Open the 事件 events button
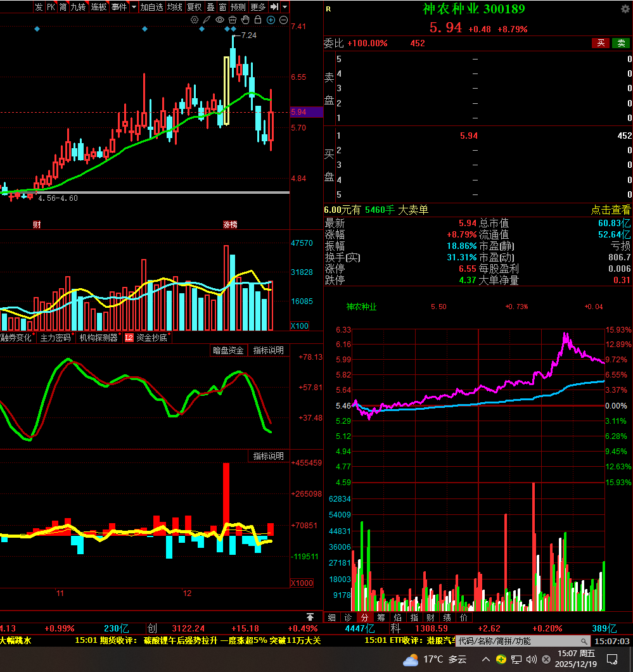This screenshot has height=672, width=633. coord(118,7)
